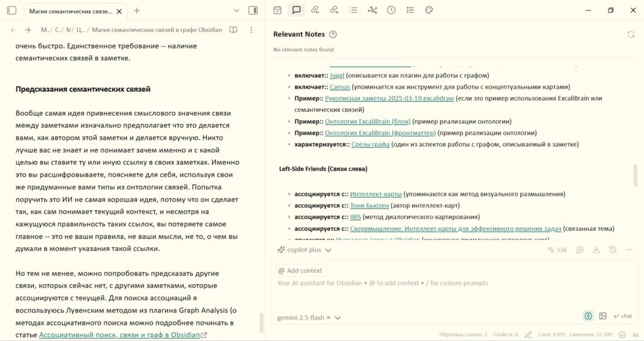Screen dimensions: 644x341
Task: Open Copilot chat history
Action: [612, 250]
